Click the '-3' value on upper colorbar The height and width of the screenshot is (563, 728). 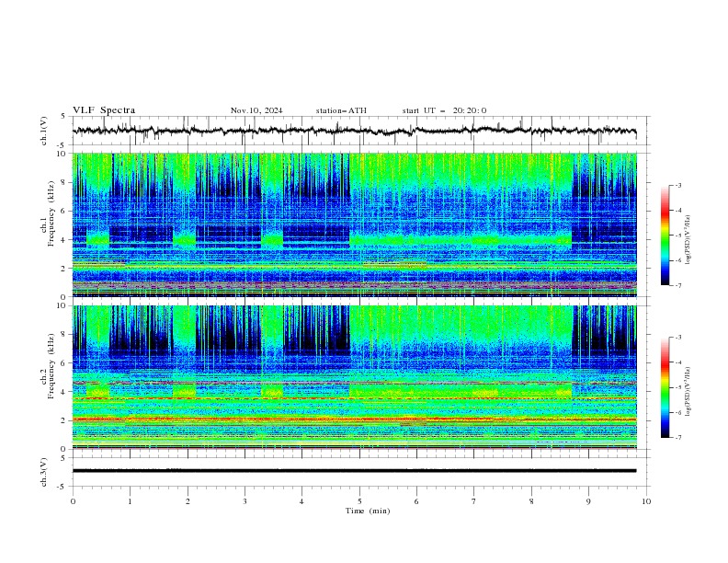[x=677, y=185]
